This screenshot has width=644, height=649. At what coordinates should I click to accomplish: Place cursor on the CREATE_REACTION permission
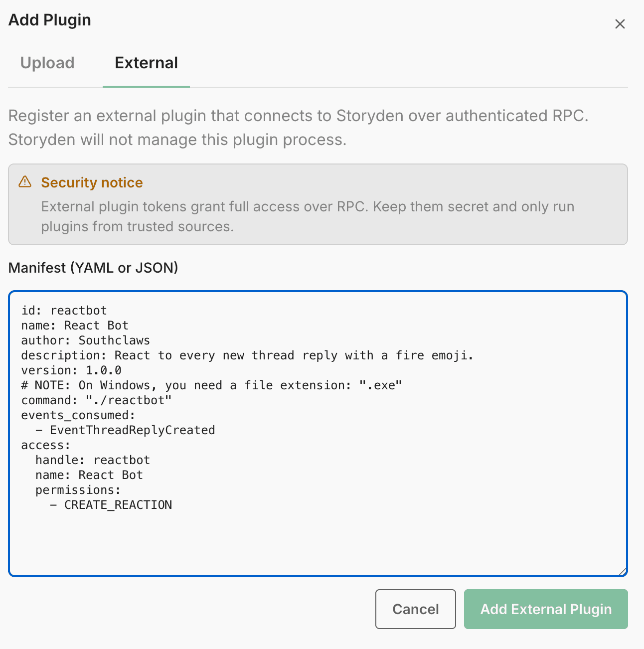click(x=118, y=505)
